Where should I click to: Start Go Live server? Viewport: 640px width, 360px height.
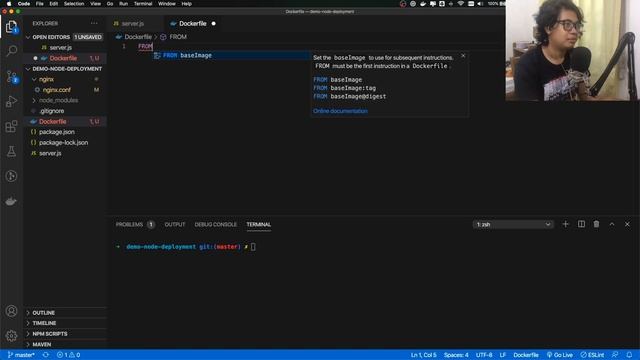point(560,355)
